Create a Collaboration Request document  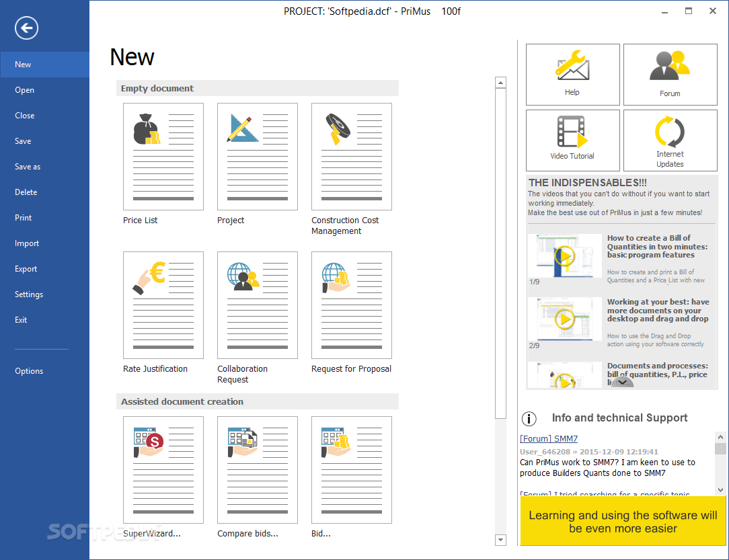[257, 305]
